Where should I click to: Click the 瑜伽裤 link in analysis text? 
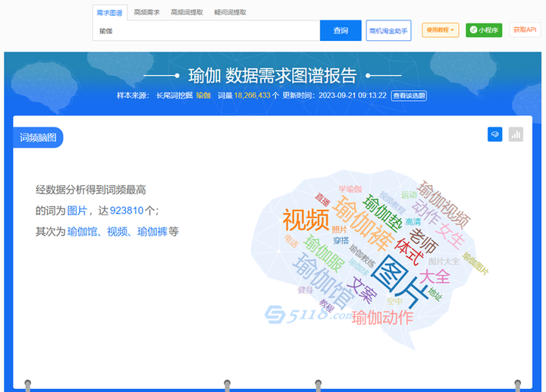152,231
